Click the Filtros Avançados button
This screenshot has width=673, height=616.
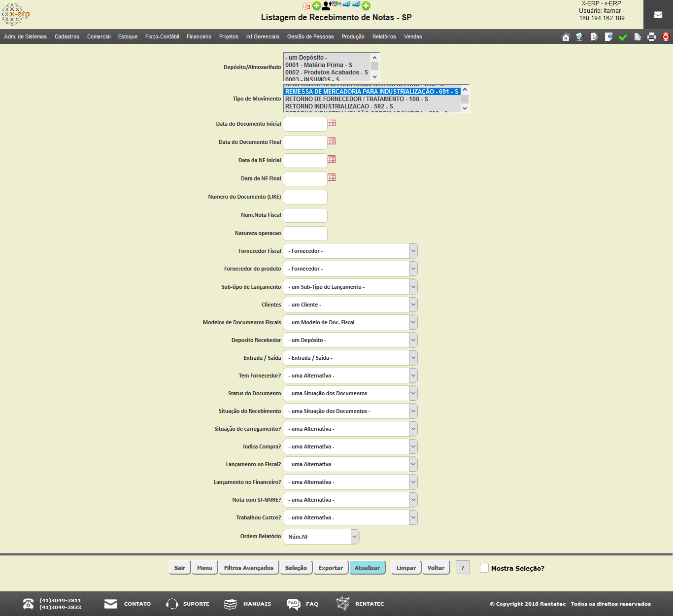[x=249, y=568]
